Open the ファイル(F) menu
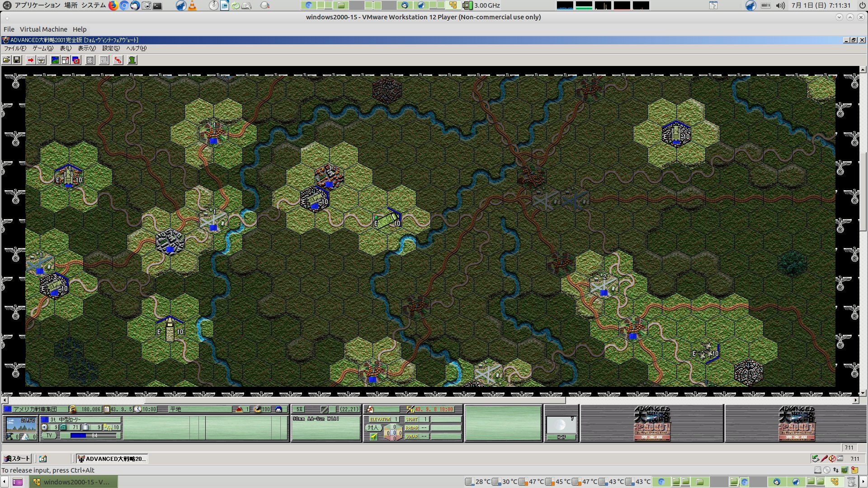 pyautogui.click(x=15, y=48)
